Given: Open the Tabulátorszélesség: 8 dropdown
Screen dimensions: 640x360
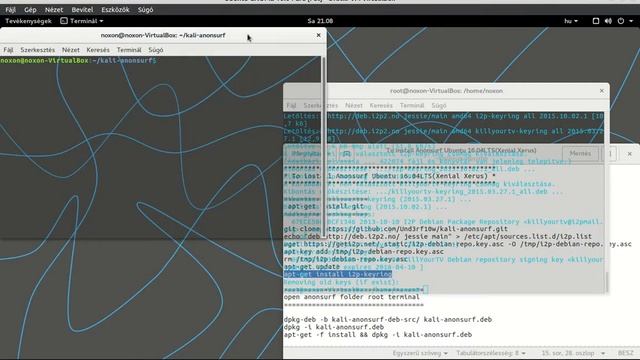Looking at the screenshot, I should 491,353.
